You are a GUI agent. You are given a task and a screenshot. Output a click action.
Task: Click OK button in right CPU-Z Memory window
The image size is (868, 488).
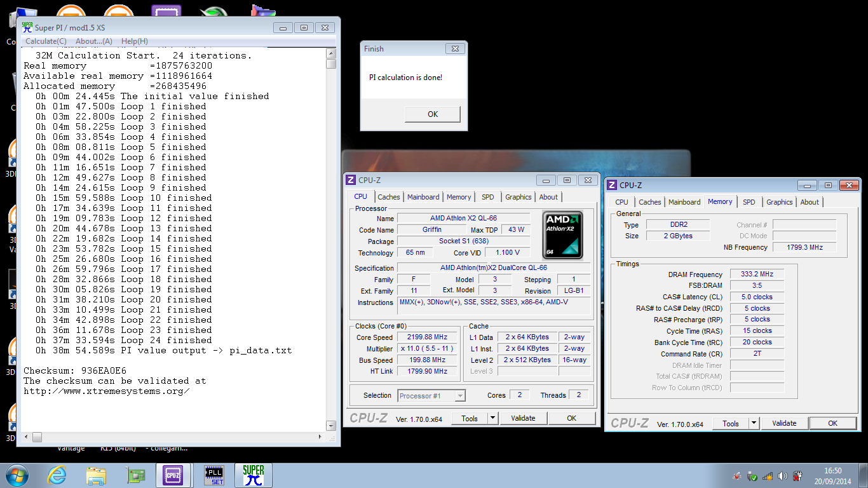point(833,423)
